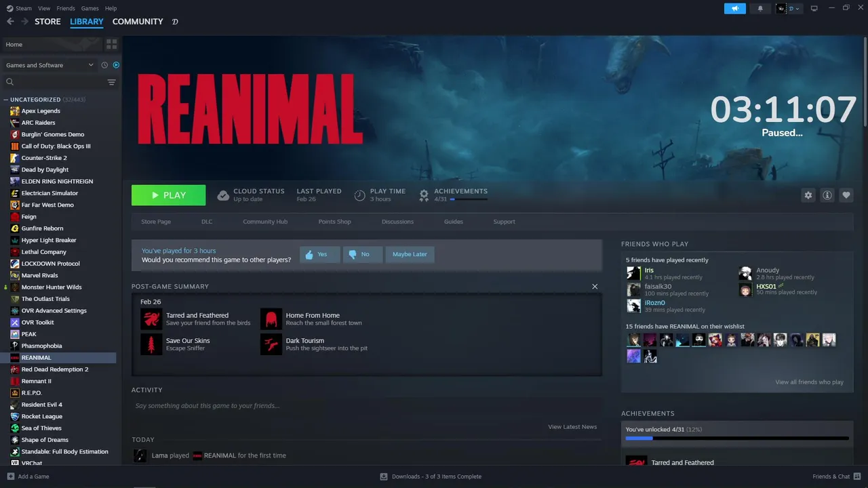Toggle the ready-to-play filter icon

116,65
